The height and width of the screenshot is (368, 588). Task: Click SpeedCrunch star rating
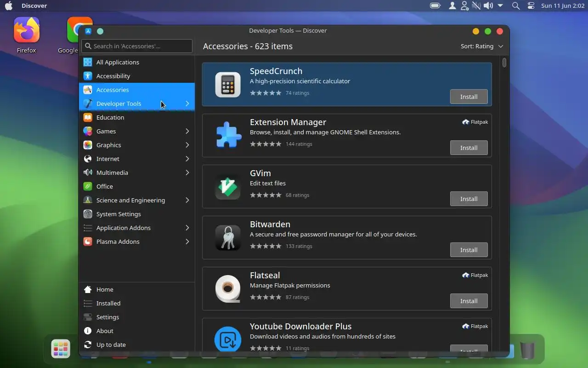click(266, 93)
